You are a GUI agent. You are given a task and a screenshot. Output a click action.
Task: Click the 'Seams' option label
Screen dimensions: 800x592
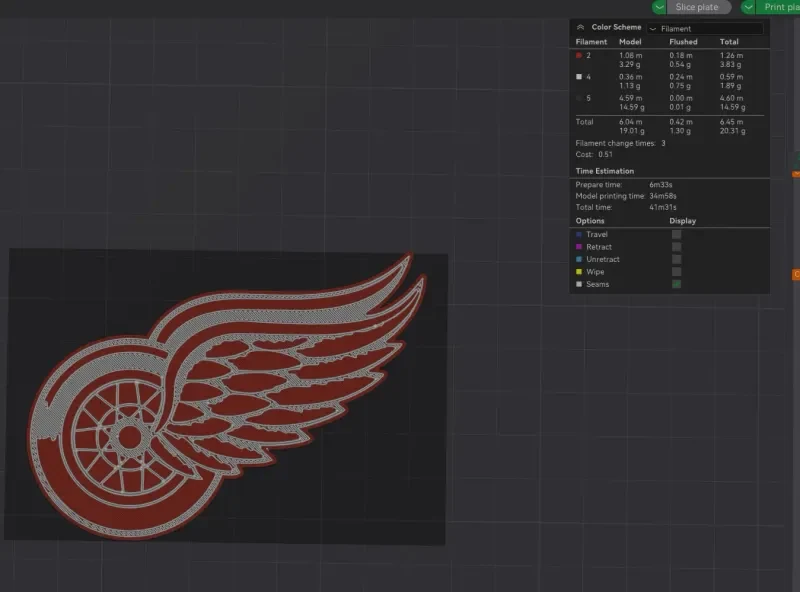[x=597, y=284]
